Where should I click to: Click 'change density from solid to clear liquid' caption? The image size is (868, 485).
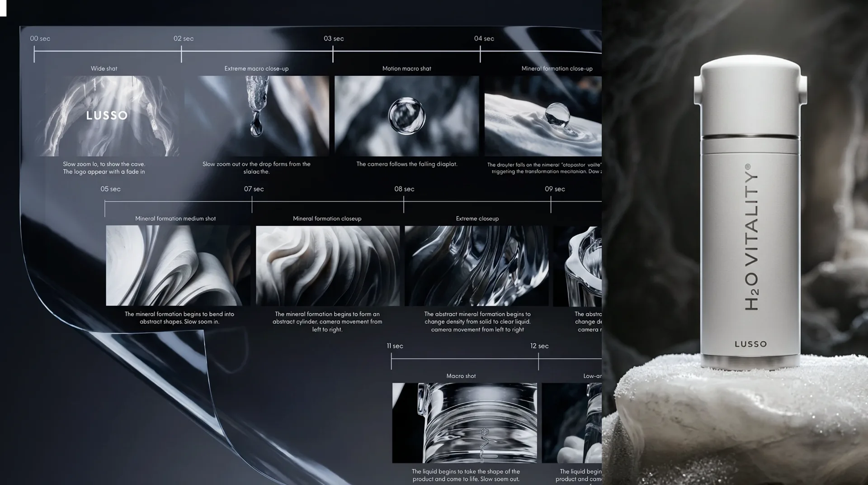477,321
